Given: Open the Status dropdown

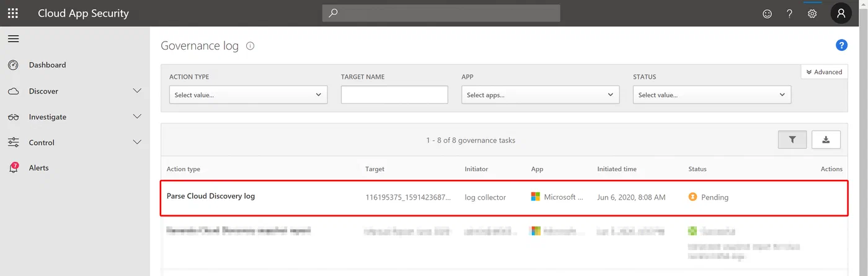Looking at the screenshot, I should [712, 95].
